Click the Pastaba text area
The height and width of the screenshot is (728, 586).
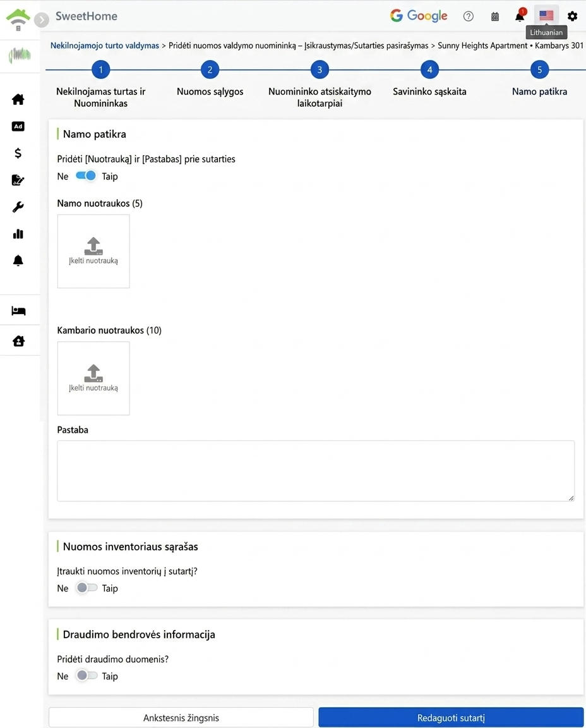(x=316, y=471)
